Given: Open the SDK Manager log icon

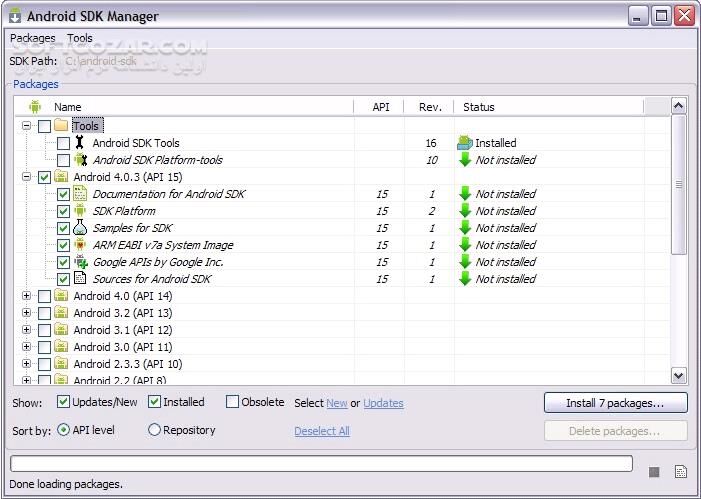Looking at the screenshot, I should (x=681, y=472).
